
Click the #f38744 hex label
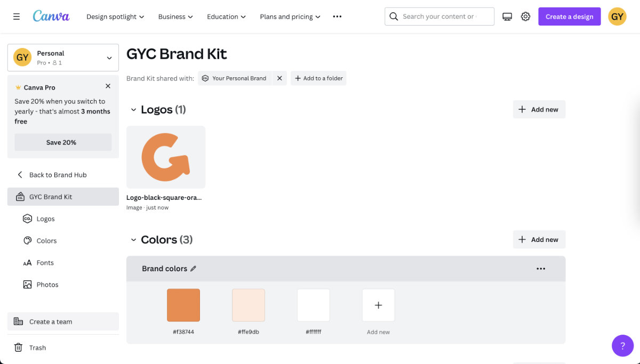tap(183, 332)
